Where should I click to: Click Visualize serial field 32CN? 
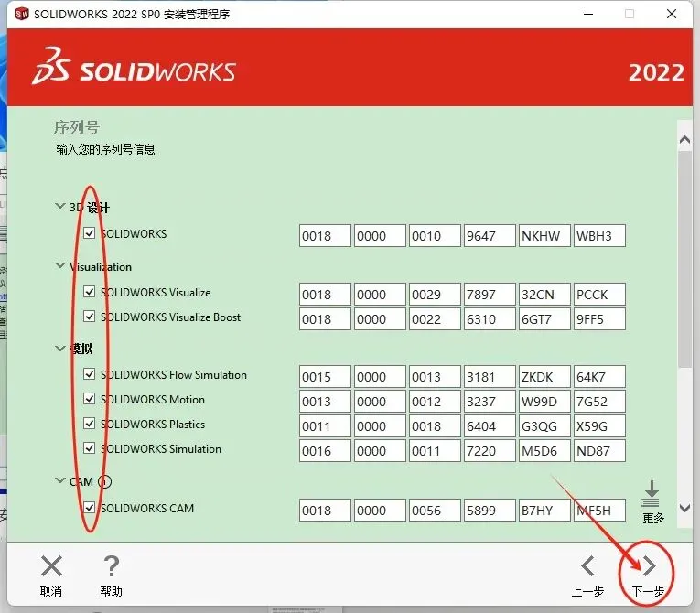[544, 295]
